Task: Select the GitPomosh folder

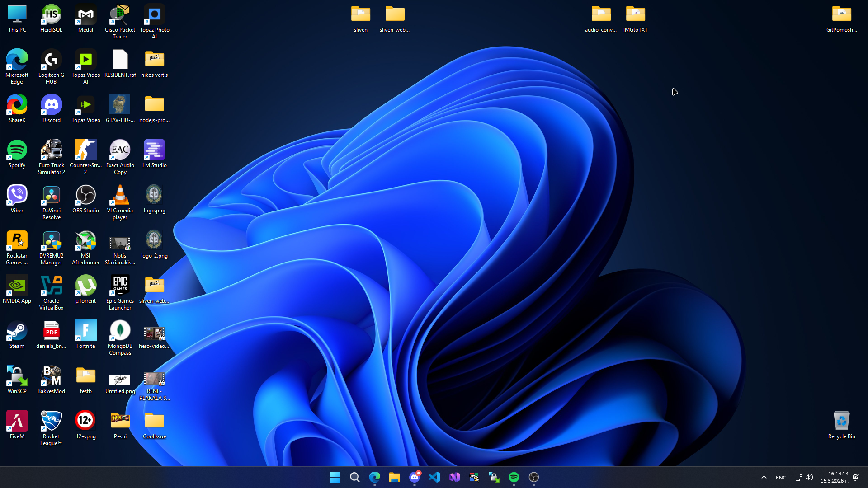Action: coord(842,19)
